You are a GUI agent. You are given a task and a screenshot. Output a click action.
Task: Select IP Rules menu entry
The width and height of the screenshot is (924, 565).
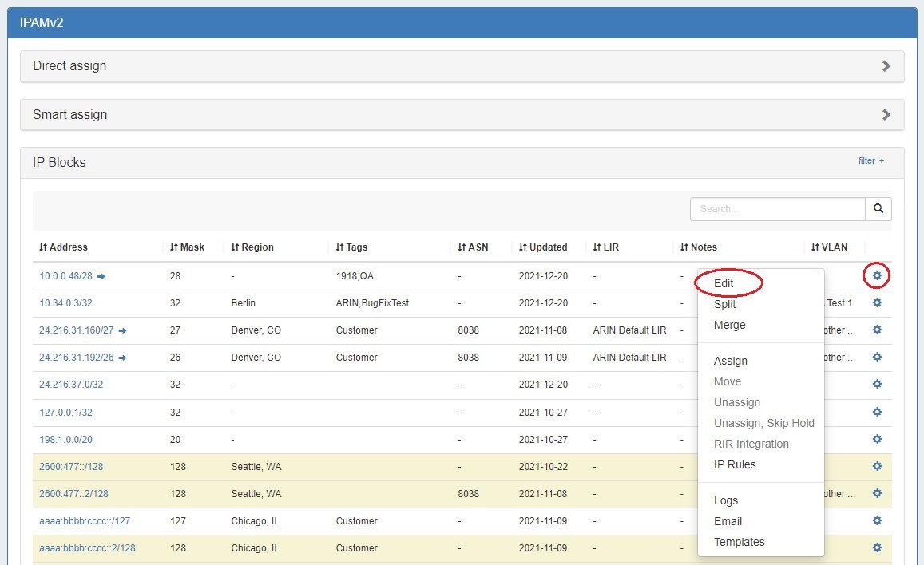(x=735, y=464)
